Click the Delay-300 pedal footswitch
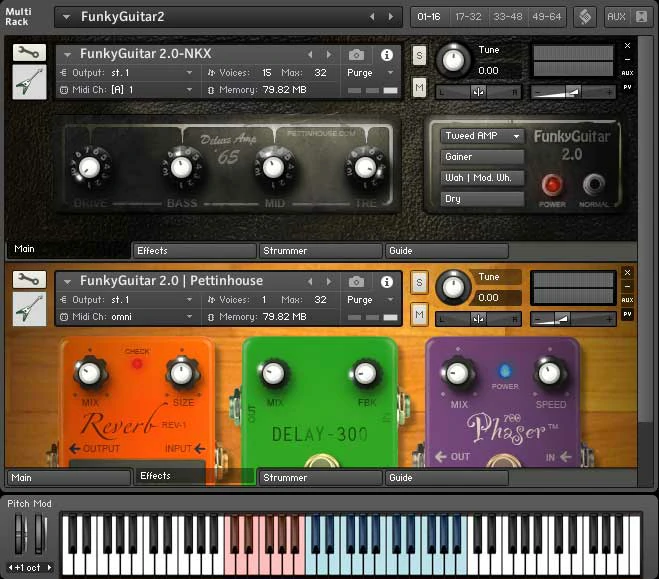This screenshot has width=659, height=579. coord(320,462)
